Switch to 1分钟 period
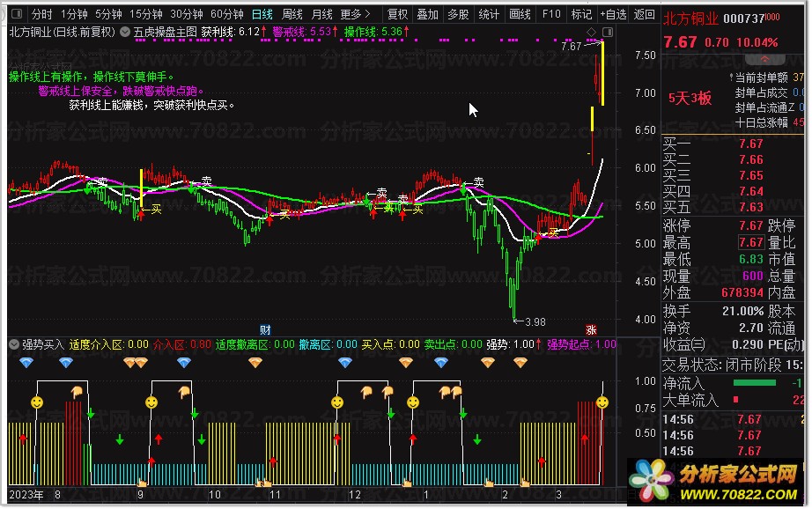 coord(73,14)
